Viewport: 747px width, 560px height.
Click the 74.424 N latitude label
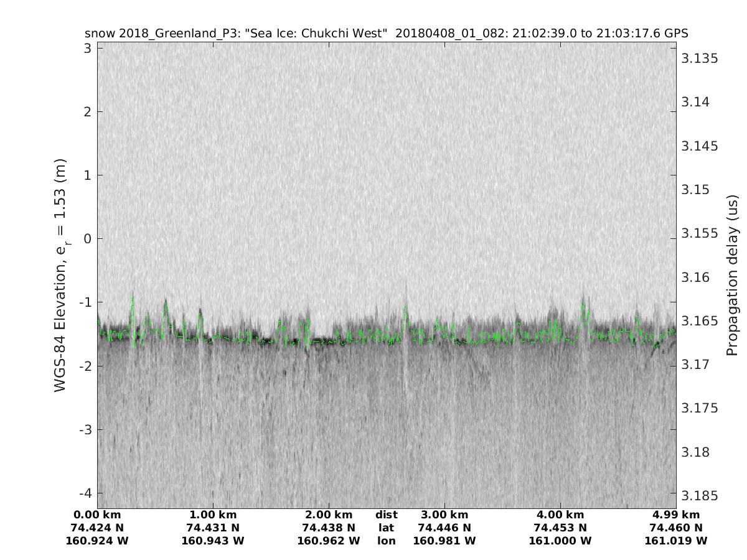point(96,528)
